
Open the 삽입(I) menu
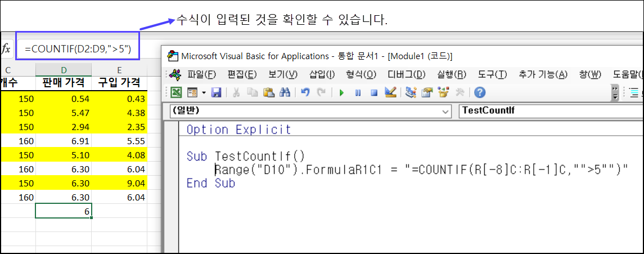322,75
